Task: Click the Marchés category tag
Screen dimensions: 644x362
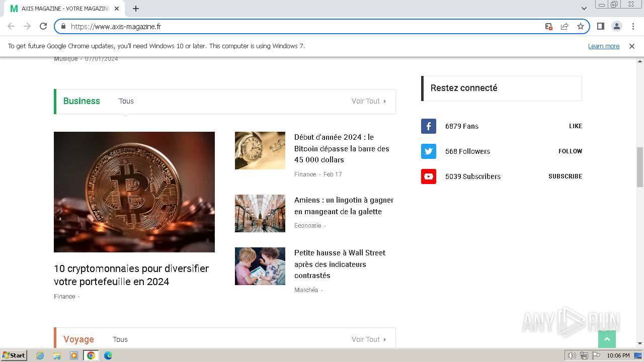Action: (306, 290)
